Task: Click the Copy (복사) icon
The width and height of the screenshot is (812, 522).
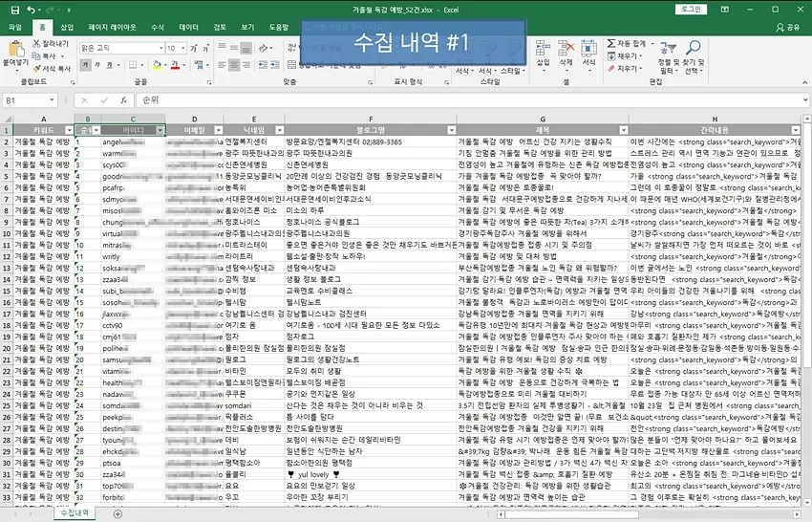Action: coord(36,56)
